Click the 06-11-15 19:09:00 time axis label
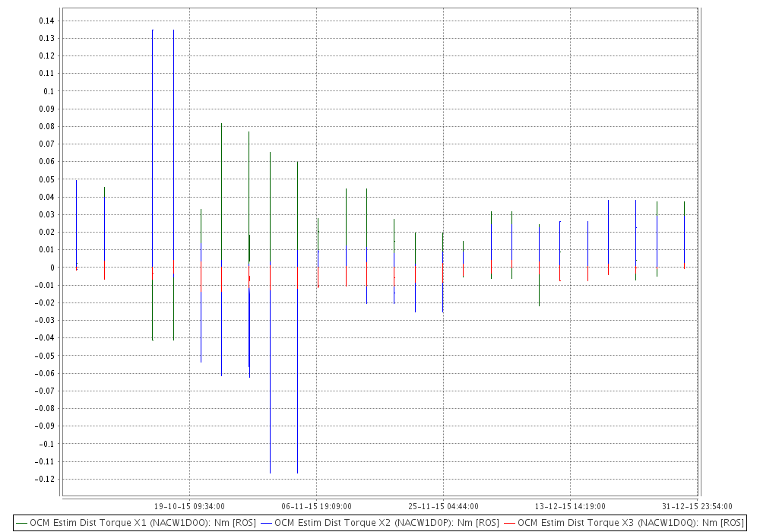 (x=316, y=506)
